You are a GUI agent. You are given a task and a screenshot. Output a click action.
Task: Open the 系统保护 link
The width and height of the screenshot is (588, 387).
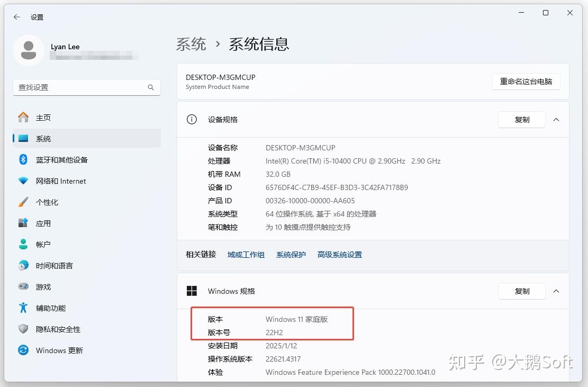291,255
